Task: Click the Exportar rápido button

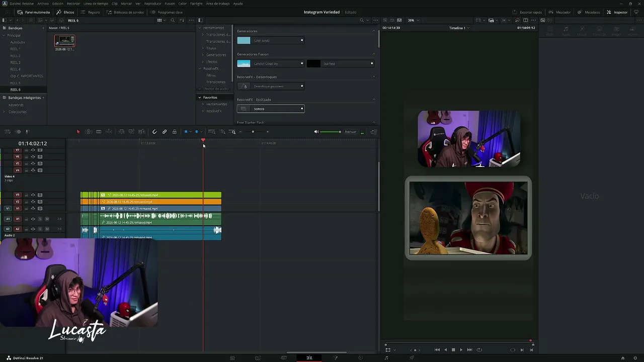Action: pos(527,12)
